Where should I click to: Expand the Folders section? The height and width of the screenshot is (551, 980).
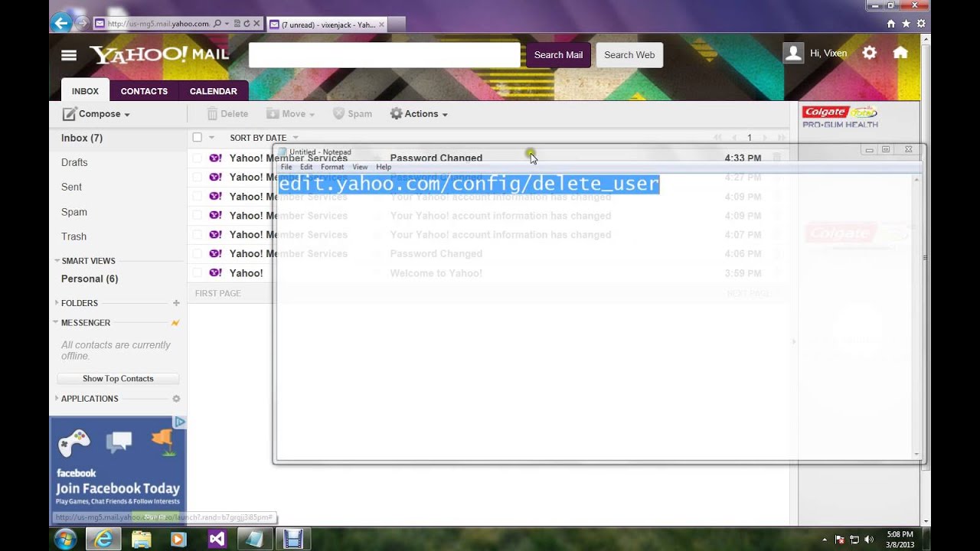(x=57, y=303)
